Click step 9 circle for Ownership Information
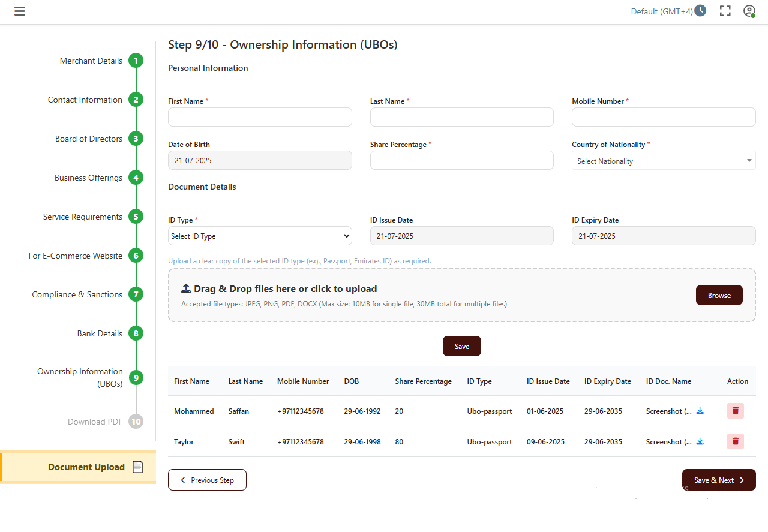The width and height of the screenshot is (768, 532). pos(136,377)
